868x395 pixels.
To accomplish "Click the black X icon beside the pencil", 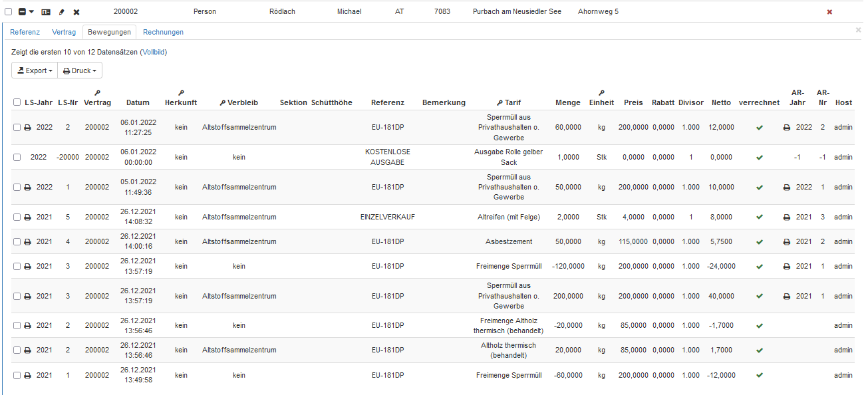I will click(76, 12).
